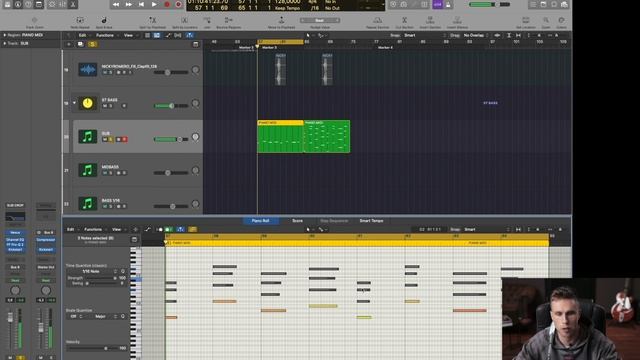Start playback with the Play button
Image resolution: width=640 pixels, height=360 pixels.
154,4
